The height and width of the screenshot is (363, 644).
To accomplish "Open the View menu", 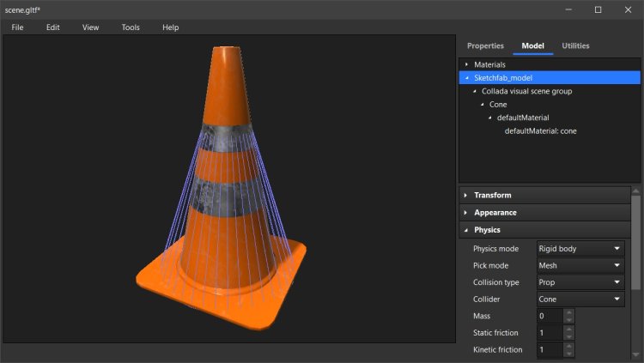I will 90,27.
